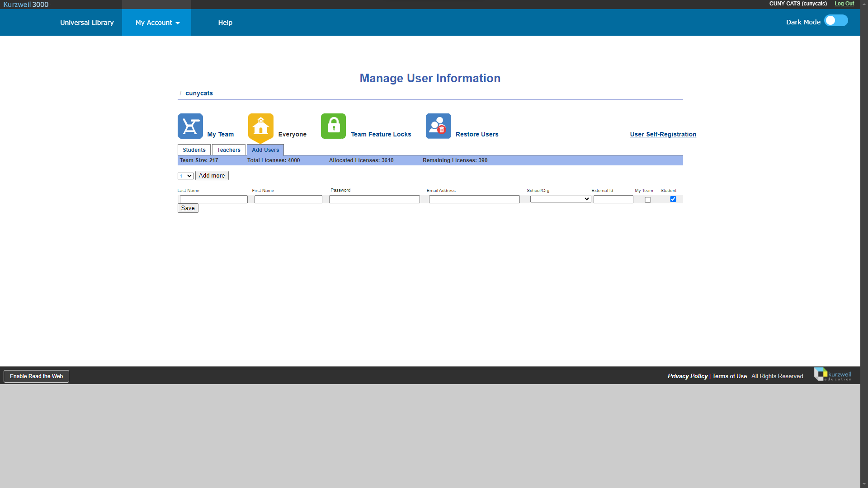Click the Everyone text label
The height and width of the screenshot is (488, 868).
click(292, 135)
